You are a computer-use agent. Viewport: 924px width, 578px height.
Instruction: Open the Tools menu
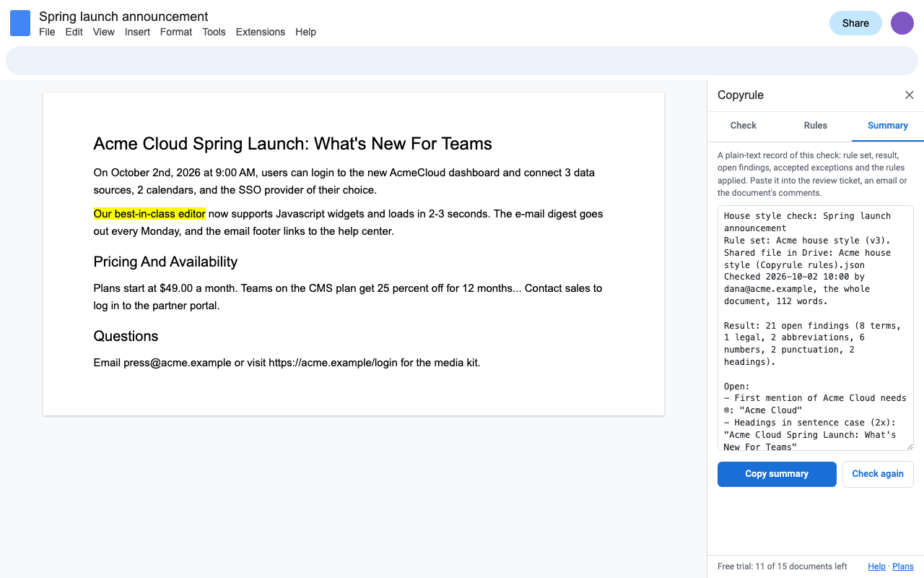pyautogui.click(x=214, y=32)
